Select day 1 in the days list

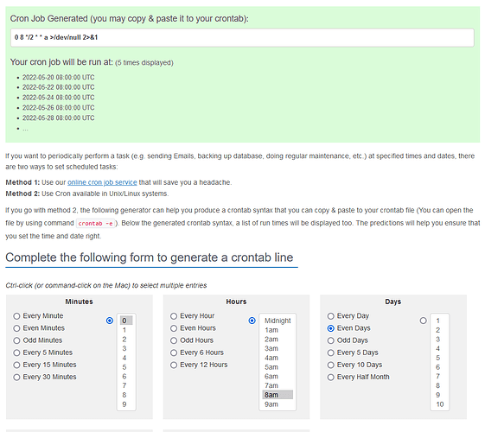pyautogui.click(x=440, y=321)
